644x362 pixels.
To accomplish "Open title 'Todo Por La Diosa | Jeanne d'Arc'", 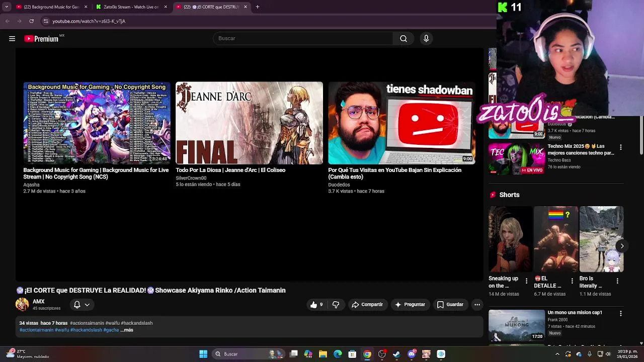I will coord(230,170).
